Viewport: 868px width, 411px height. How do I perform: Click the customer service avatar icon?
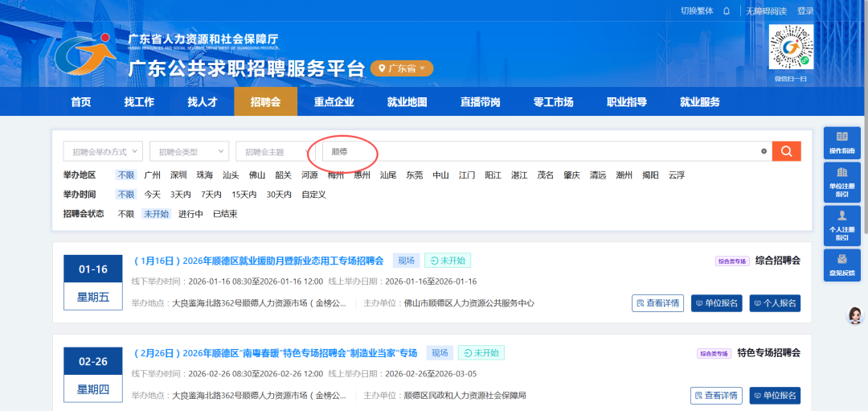pos(855,315)
